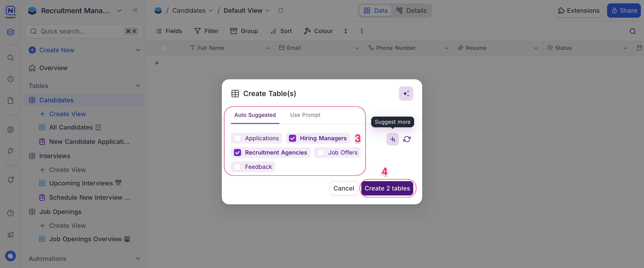Open the notifications bell icon
Image resolution: width=644 pixels, height=268 pixels.
[11, 180]
